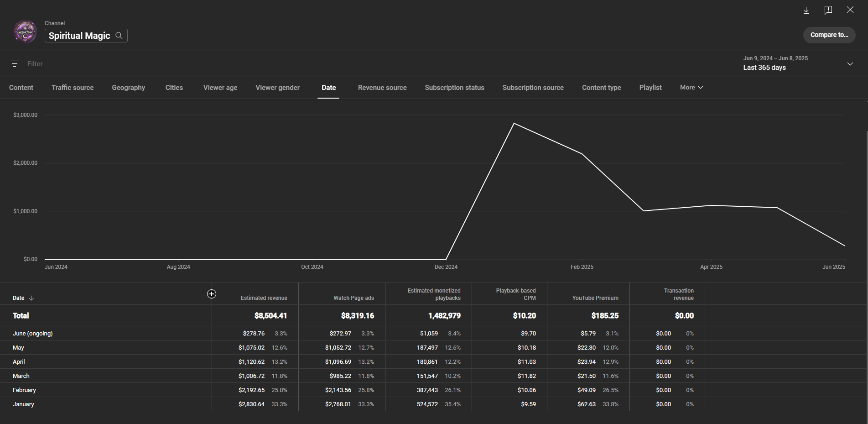Switch to the Geography tab
This screenshot has width=868, height=424.
pos(129,88)
